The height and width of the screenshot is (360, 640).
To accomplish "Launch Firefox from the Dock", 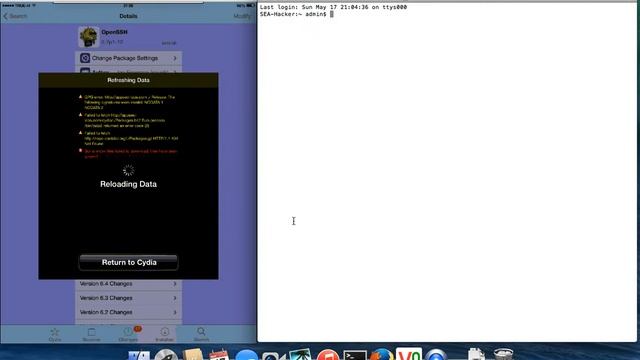I will (x=382, y=355).
